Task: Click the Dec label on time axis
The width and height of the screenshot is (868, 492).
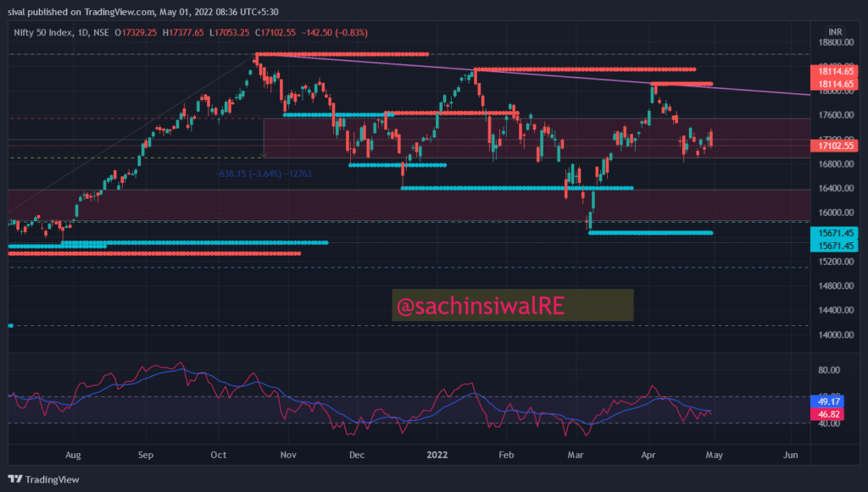Action: (x=357, y=455)
